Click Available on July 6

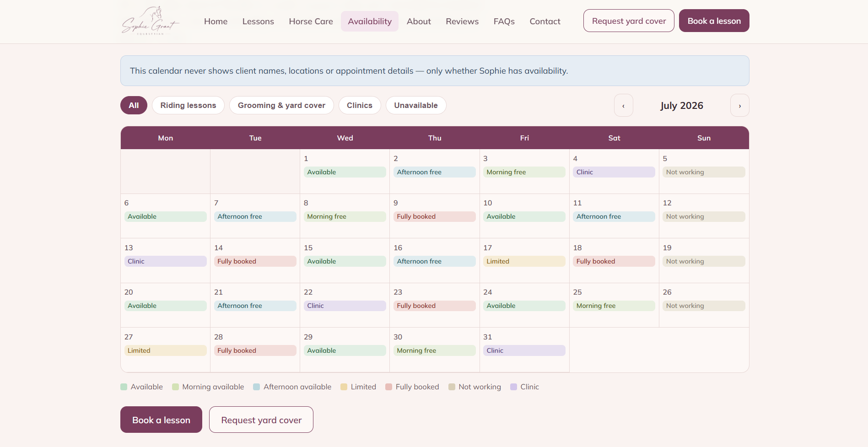165,216
